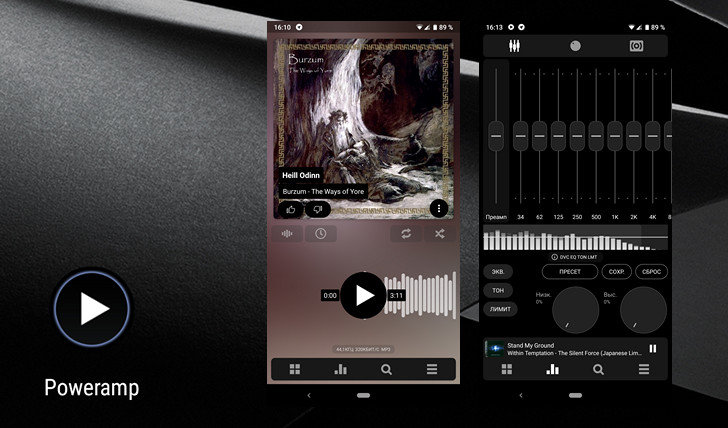Switch to the equalizer sliders tab

point(514,46)
